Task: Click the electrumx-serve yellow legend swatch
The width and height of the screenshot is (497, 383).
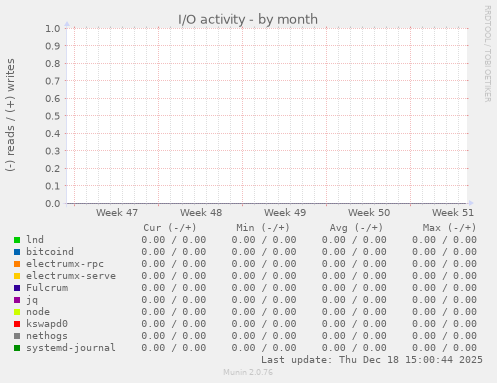Action: click(x=17, y=276)
